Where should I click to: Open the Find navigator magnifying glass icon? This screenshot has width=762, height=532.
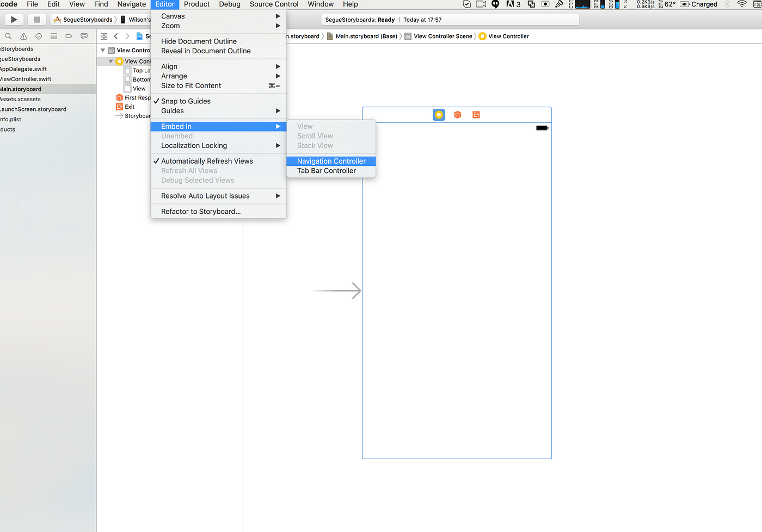(x=8, y=36)
